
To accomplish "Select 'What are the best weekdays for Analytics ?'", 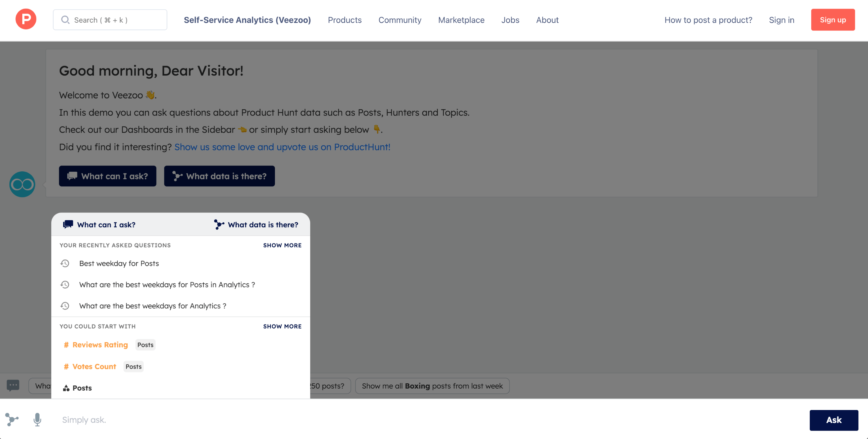I will 180,306.
